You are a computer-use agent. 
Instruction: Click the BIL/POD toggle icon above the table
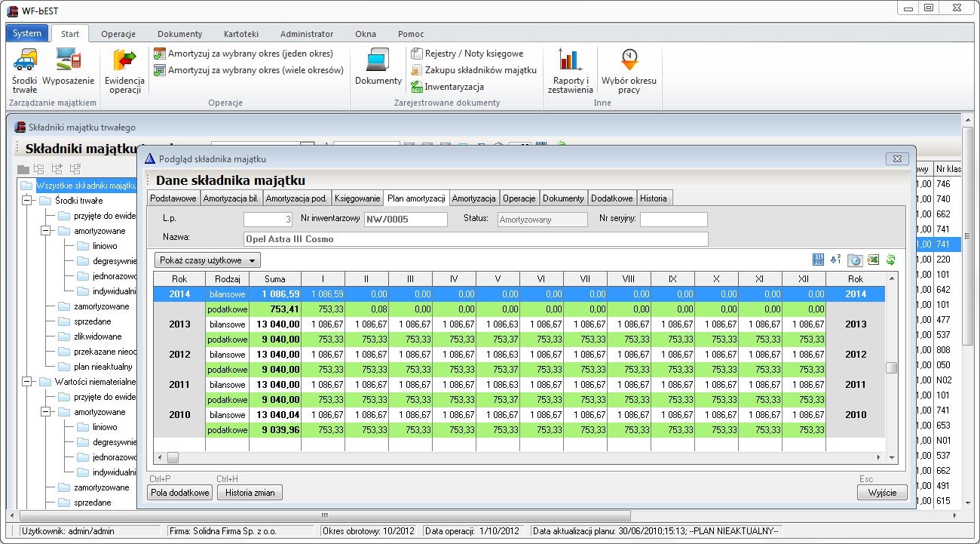click(x=818, y=260)
